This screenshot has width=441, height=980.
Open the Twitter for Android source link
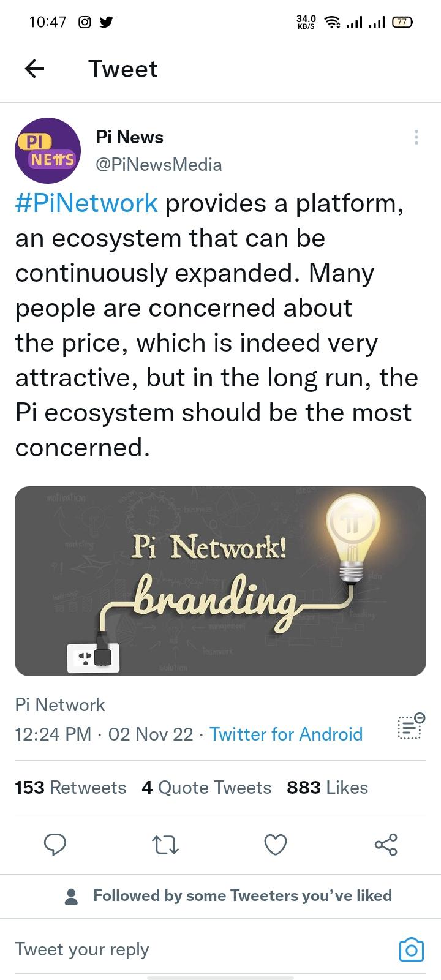tap(286, 734)
